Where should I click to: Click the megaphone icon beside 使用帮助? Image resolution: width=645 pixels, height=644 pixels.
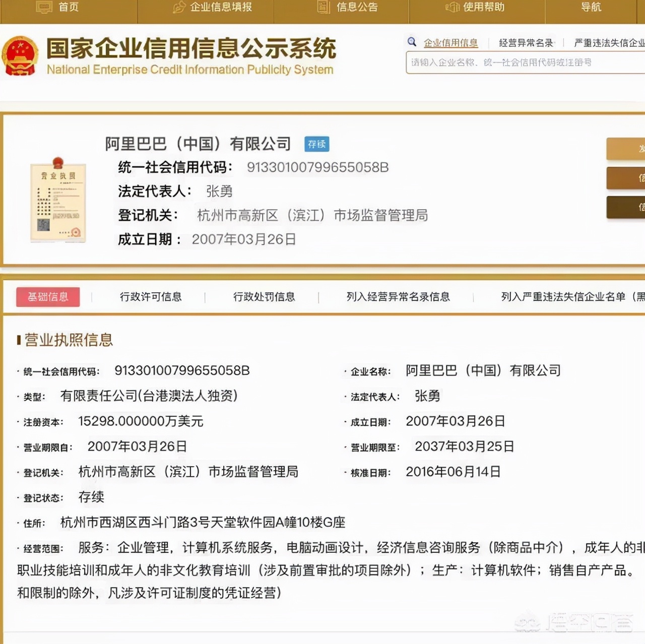(x=452, y=7)
